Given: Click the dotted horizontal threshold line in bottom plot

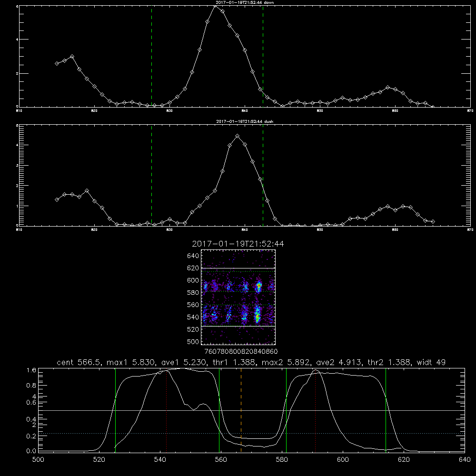Looking at the screenshot, I should [251, 434].
